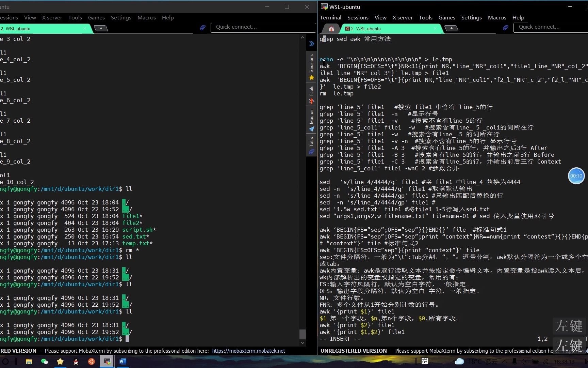Click the paperclip icon in right window tab bar

click(x=505, y=28)
